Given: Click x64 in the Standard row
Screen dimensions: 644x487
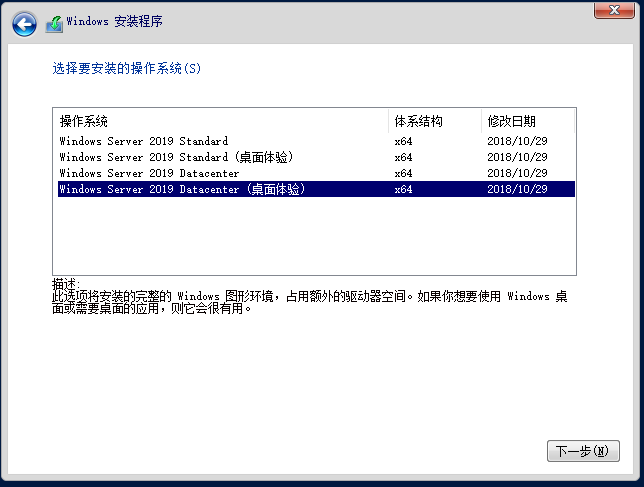Looking at the screenshot, I should click(403, 141).
